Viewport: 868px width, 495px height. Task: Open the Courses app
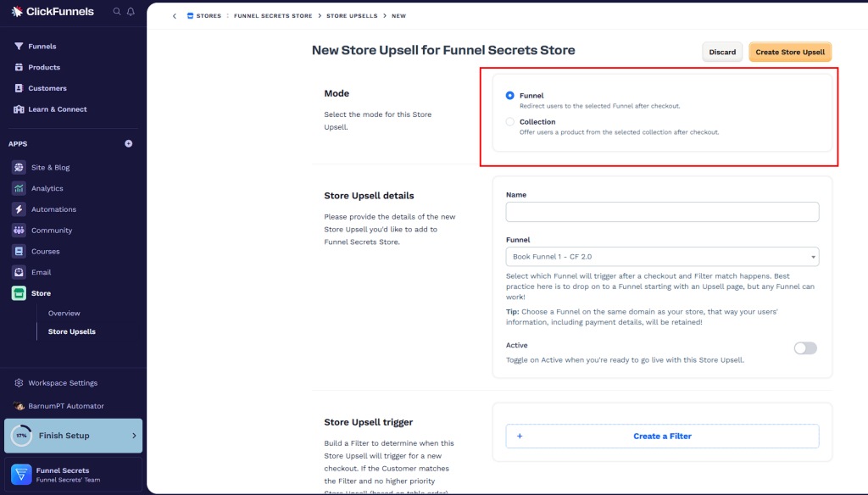[x=46, y=252]
